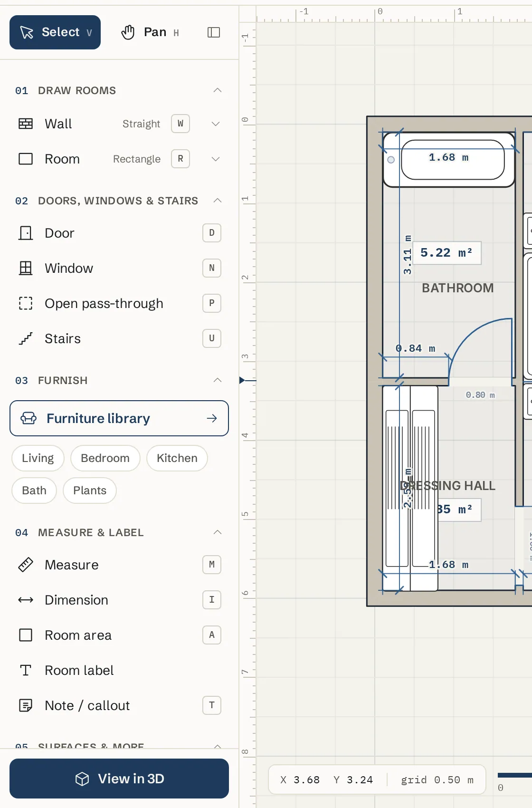Select the bathtub on the plan
The height and width of the screenshot is (808, 532).
[449, 160]
